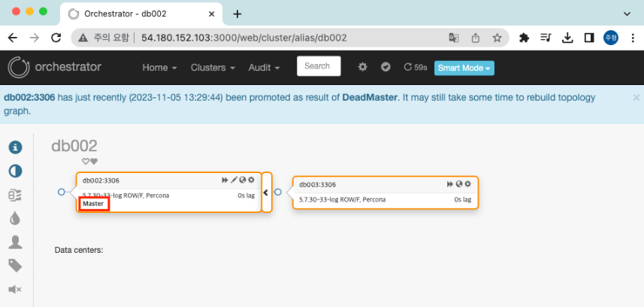
Task: Open the Clusters dropdown menu
Action: click(213, 68)
